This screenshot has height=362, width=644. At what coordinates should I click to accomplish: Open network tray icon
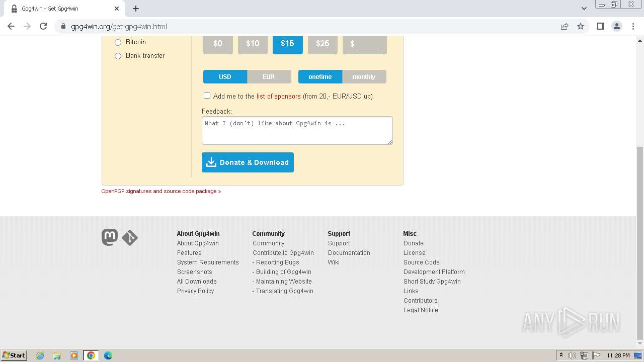pos(584,355)
